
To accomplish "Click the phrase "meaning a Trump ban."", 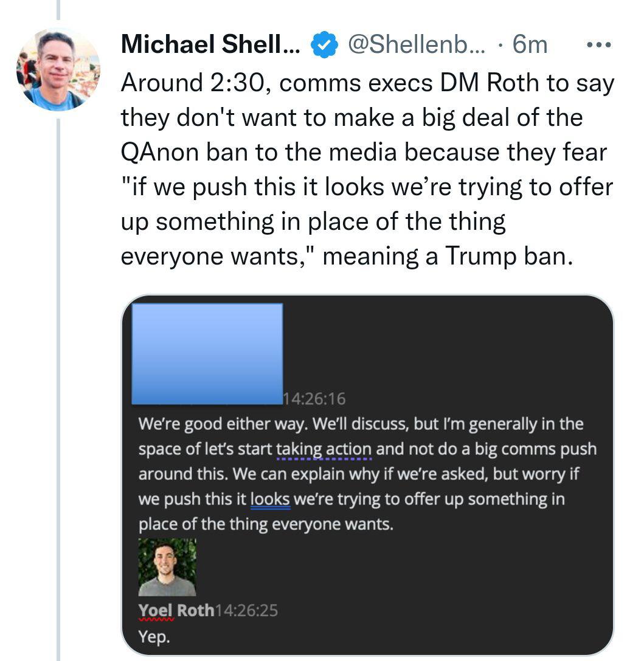I will (x=448, y=256).
